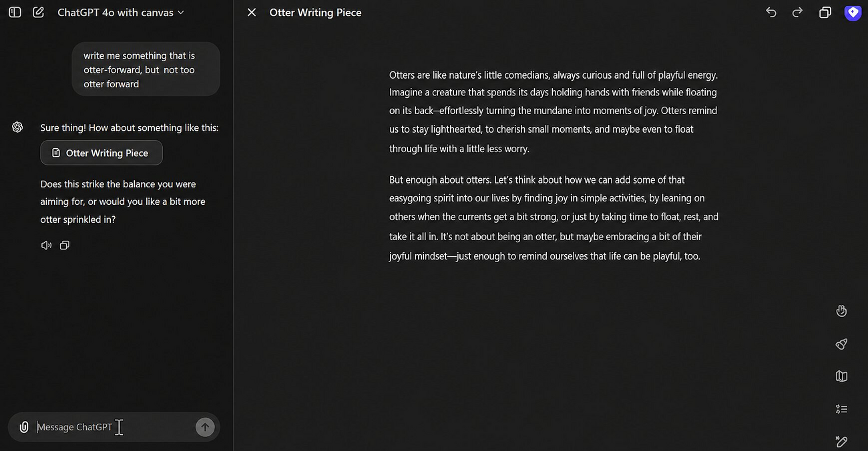Redo the canvas edit
This screenshot has height=451, width=868.
click(797, 12)
